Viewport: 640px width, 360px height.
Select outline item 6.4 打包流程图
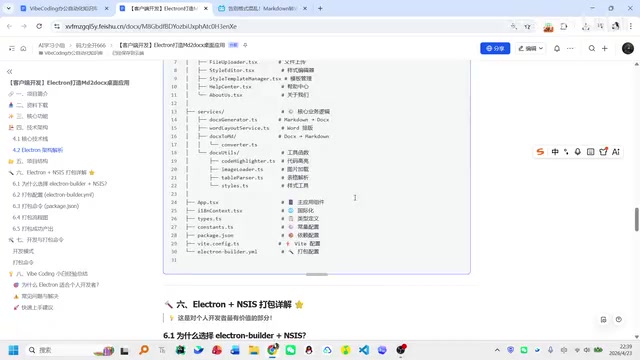[x=30, y=217]
